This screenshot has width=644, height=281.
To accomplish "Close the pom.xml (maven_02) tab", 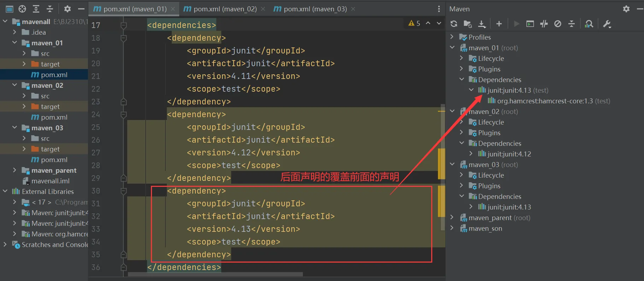I will [x=263, y=9].
